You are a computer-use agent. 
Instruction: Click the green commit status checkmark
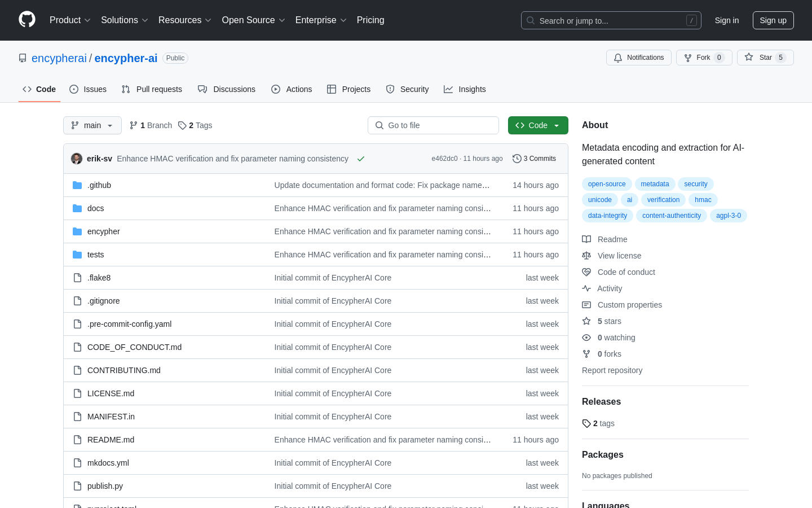[361, 159]
